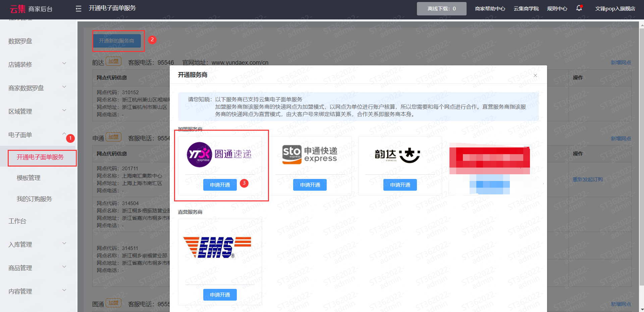
Task: Open 规则中心
Action: pos(557,9)
